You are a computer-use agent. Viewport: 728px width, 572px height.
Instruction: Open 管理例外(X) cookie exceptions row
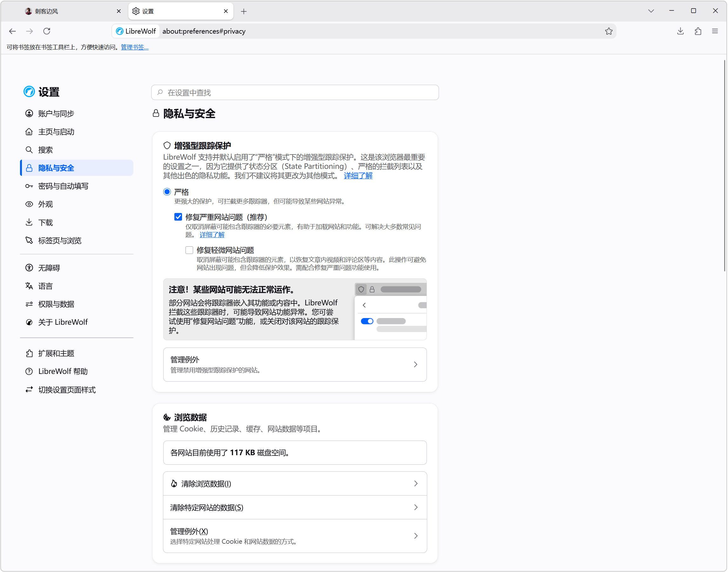point(295,536)
